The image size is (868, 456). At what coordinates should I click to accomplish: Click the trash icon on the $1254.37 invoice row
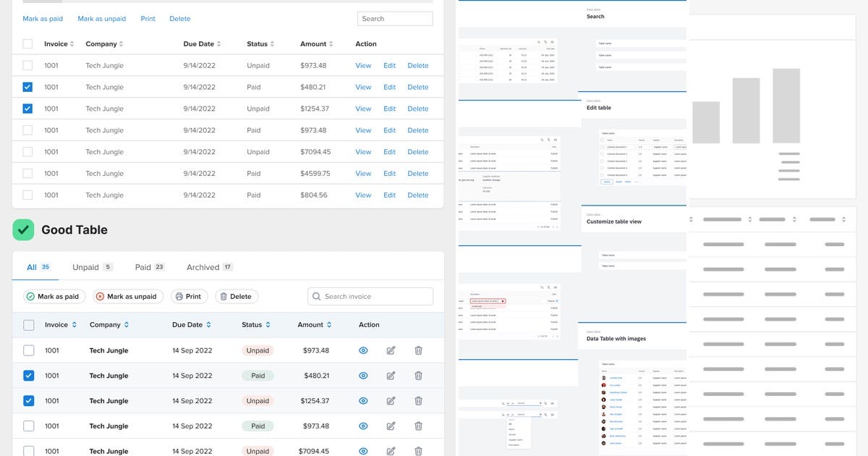418,400
